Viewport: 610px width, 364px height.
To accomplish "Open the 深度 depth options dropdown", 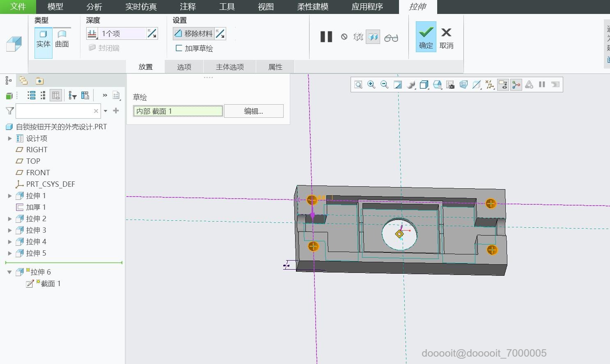I will pos(92,33).
